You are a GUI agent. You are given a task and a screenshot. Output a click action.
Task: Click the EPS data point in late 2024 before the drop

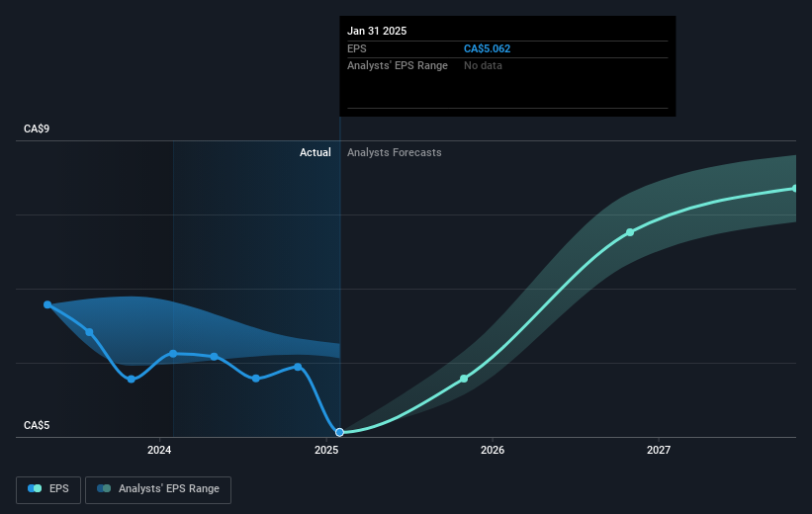point(298,367)
